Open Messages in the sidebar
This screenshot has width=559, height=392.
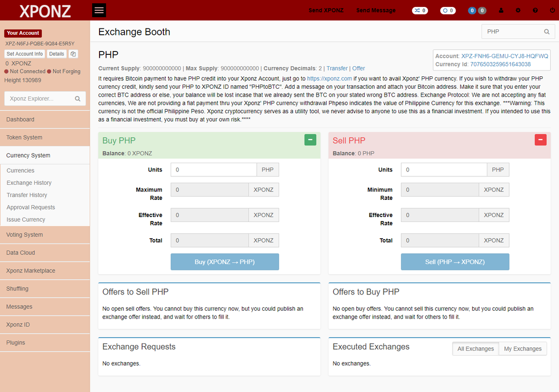45,307
